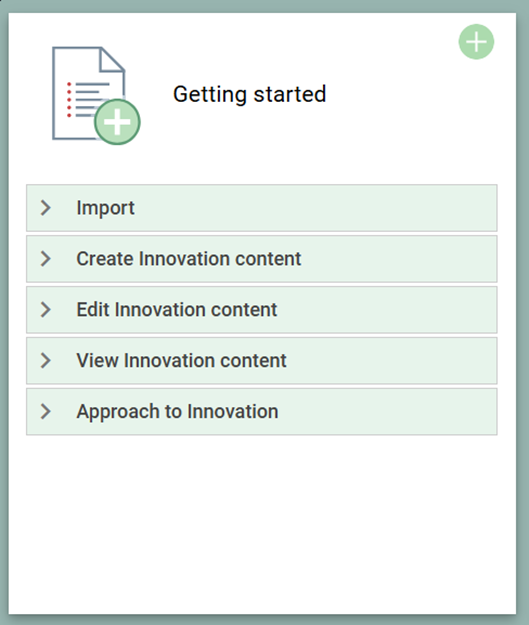This screenshot has height=625, width=529.
Task: Open the View Innovation content panel
Action: [262, 360]
